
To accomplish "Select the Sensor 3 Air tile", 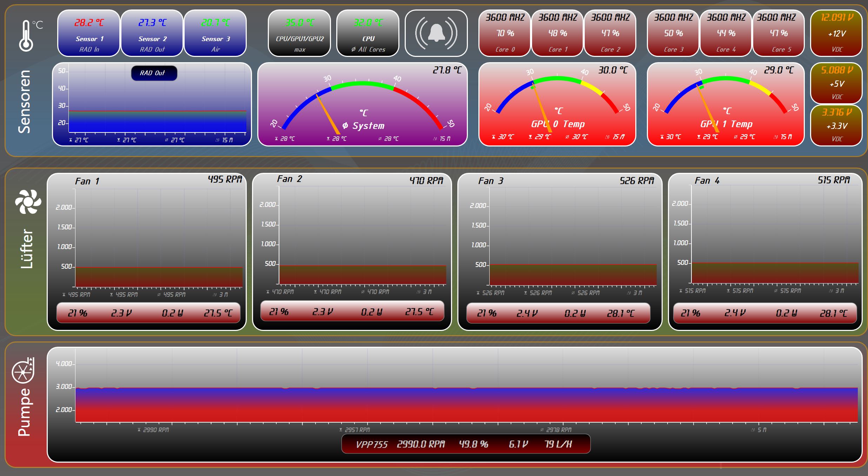I will (215, 33).
